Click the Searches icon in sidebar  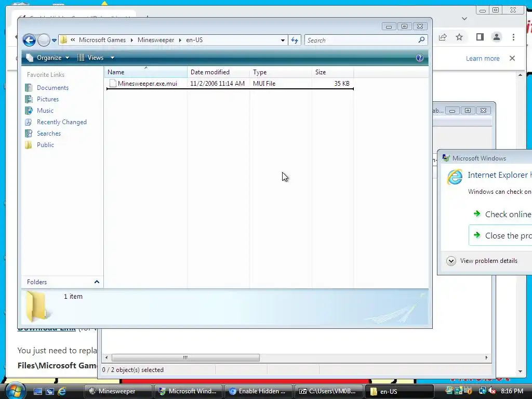(x=29, y=134)
